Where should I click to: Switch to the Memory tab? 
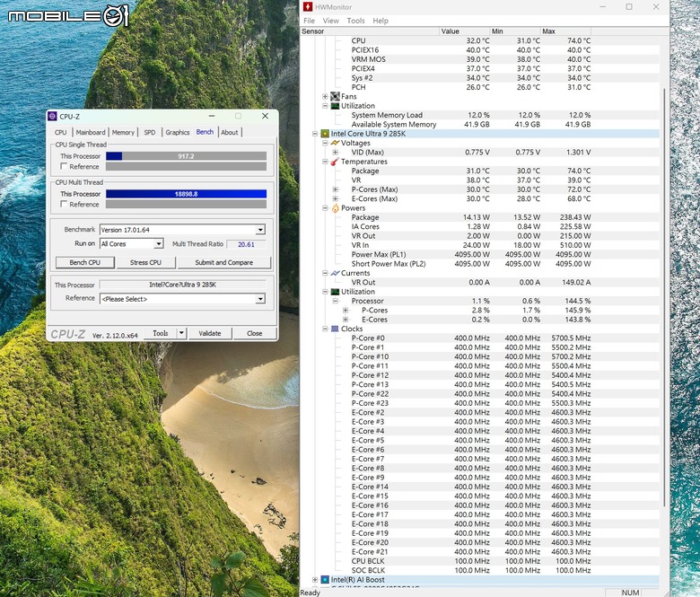coord(123,132)
